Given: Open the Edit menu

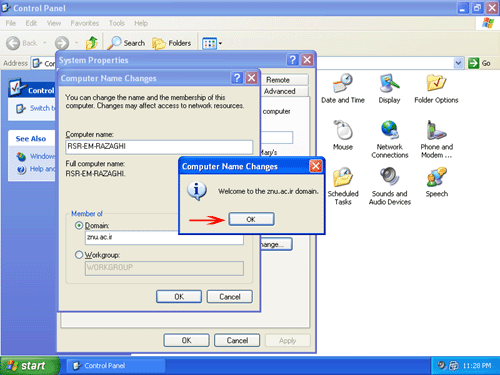Looking at the screenshot, I should 31,23.
